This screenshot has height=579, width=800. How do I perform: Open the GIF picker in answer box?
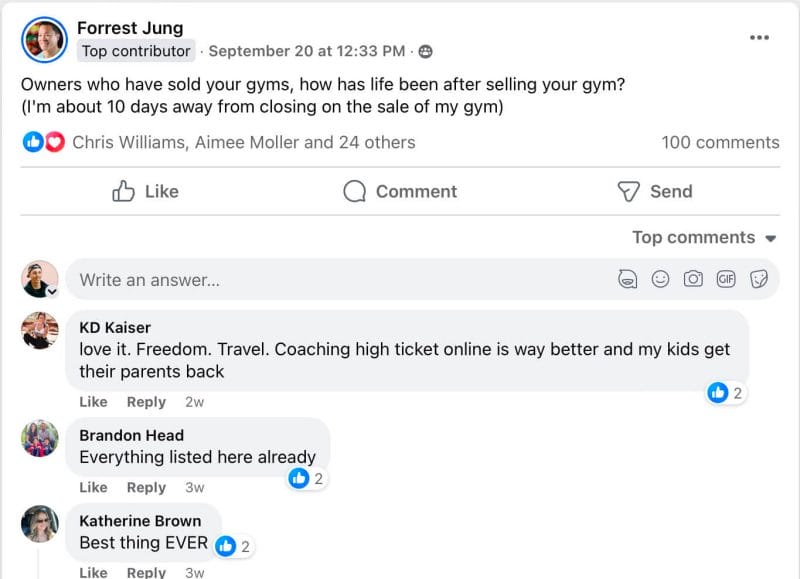726,279
